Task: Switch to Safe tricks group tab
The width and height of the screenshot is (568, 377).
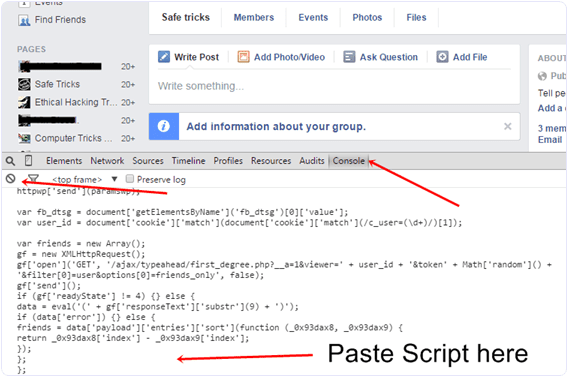Action: point(185,17)
